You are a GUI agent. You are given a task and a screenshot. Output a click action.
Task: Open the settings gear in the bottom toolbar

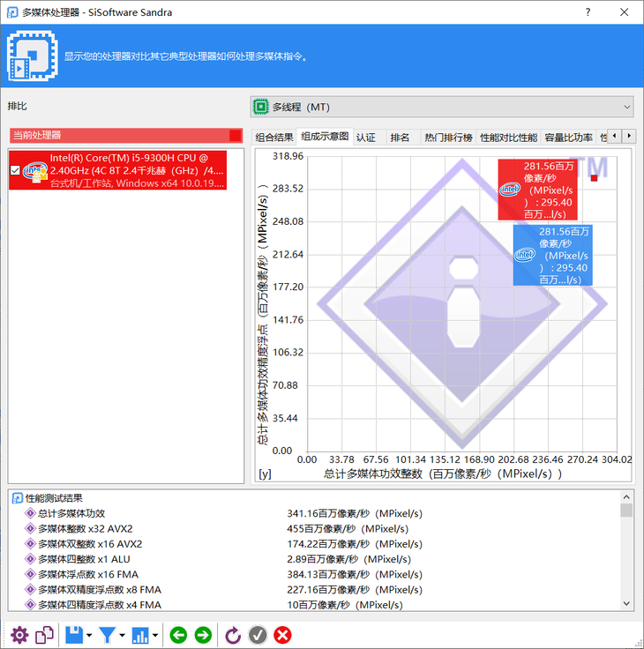19,635
